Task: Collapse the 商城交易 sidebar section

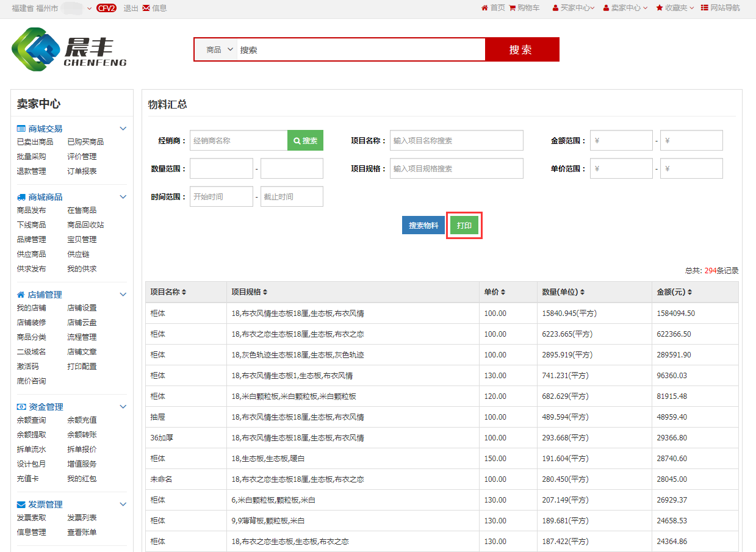Action: pos(123,129)
